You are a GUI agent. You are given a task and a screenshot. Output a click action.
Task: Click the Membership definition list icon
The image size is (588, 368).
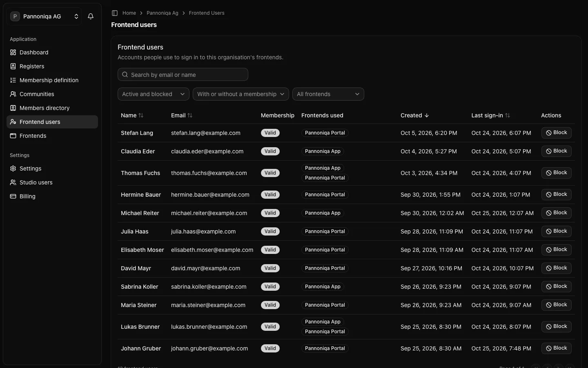coord(13,80)
